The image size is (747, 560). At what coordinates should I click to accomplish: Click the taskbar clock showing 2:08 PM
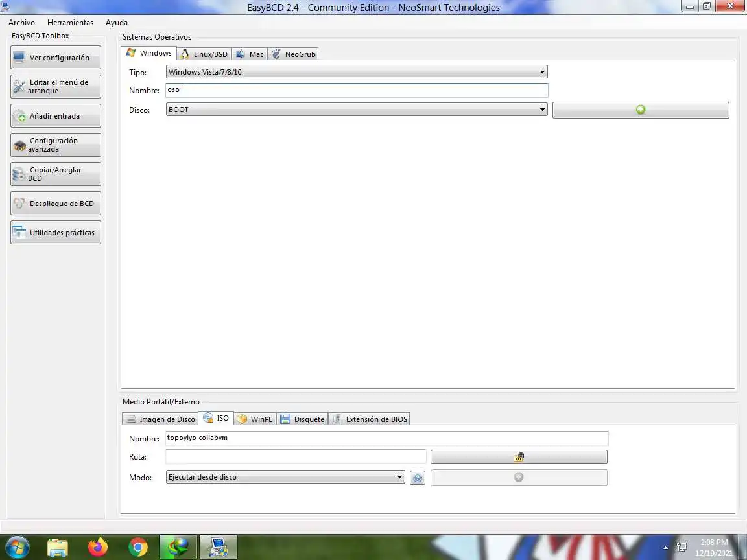[x=713, y=548]
